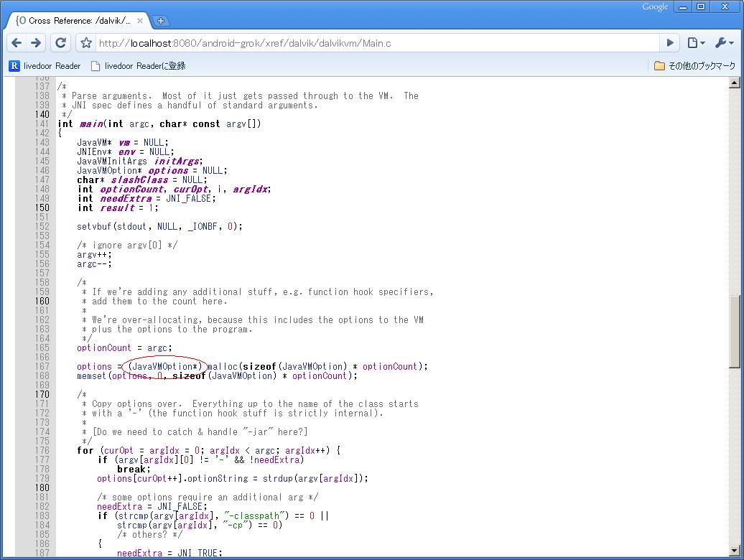Open a new tab with the plus button
Screen dimensions: 744x560
pyautogui.click(x=160, y=21)
